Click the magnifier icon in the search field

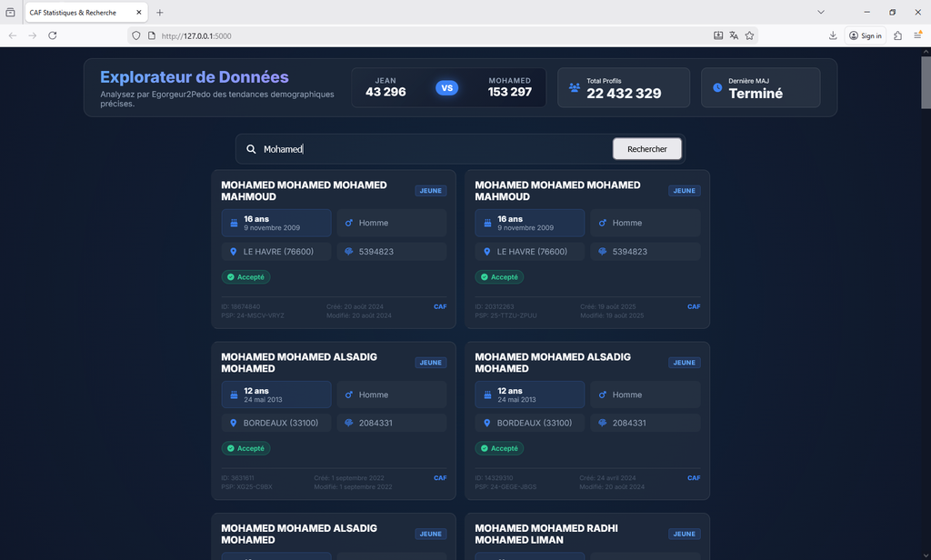251,149
